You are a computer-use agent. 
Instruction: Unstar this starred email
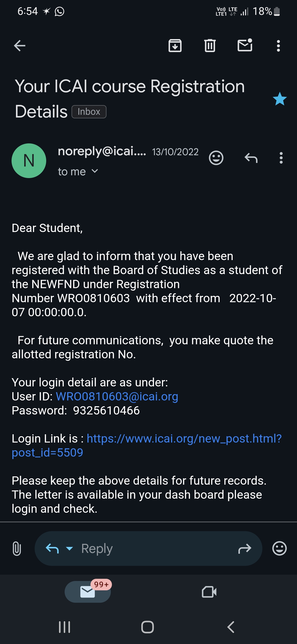pos(280,99)
